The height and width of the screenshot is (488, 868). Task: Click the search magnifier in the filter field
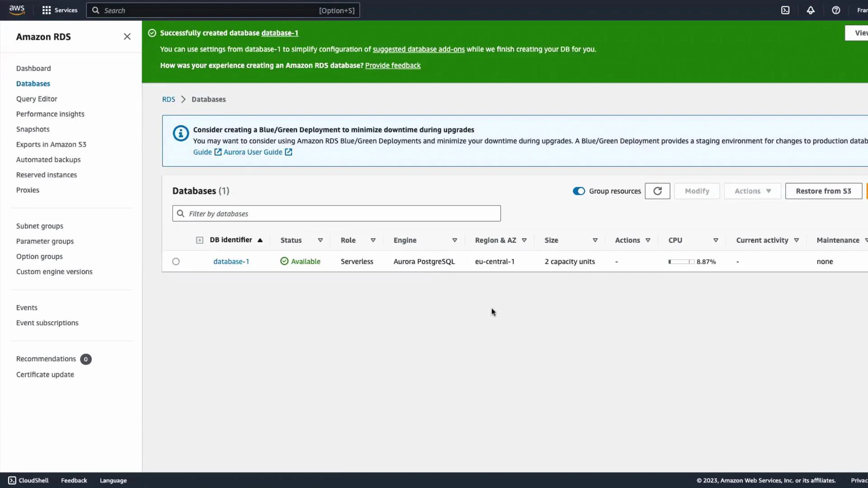[181, 213]
